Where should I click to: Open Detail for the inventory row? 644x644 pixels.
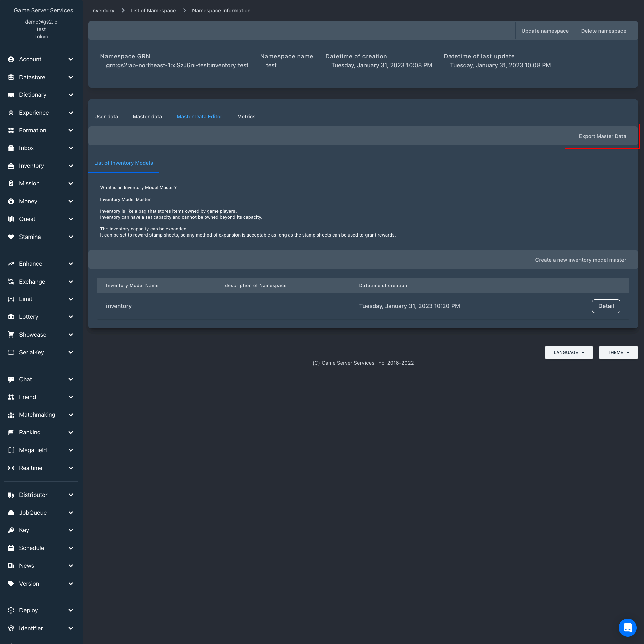(606, 306)
